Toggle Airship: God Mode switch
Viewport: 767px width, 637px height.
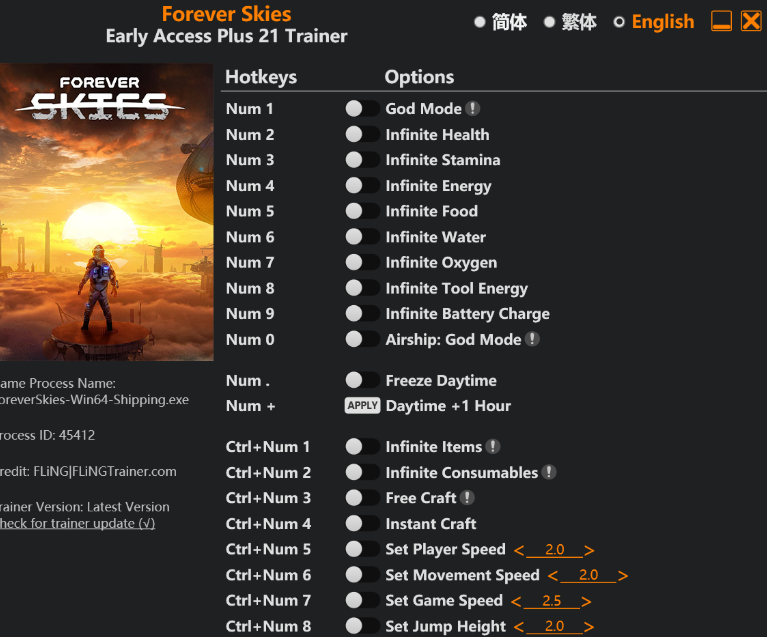pyautogui.click(x=362, y=339)
